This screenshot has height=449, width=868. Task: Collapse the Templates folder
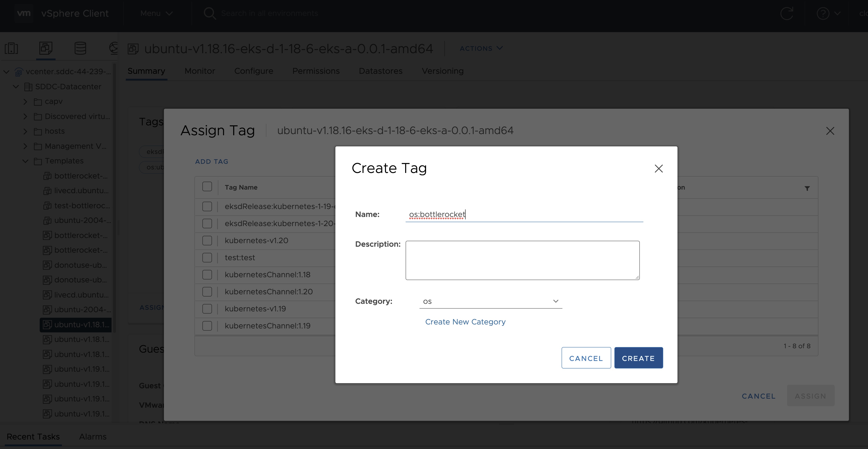[x=25, y=161]
